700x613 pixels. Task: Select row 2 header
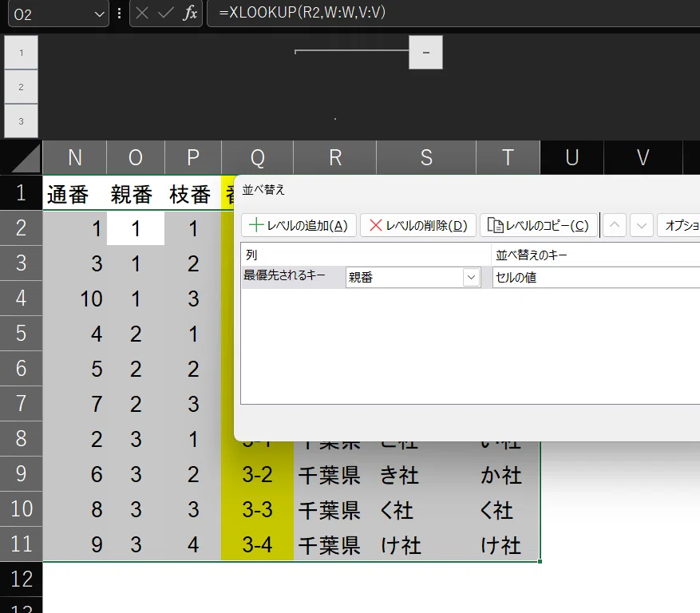[21, 227]
